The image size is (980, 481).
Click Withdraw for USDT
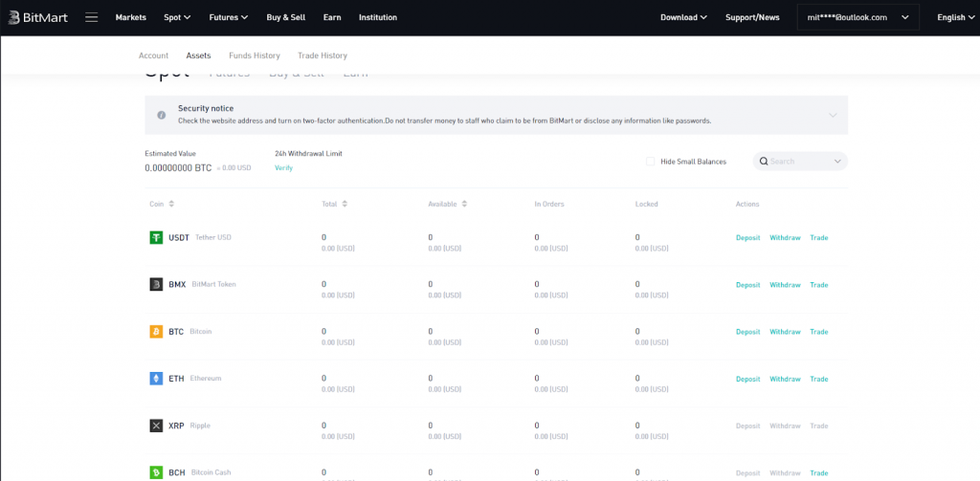(x=785, y=237)
